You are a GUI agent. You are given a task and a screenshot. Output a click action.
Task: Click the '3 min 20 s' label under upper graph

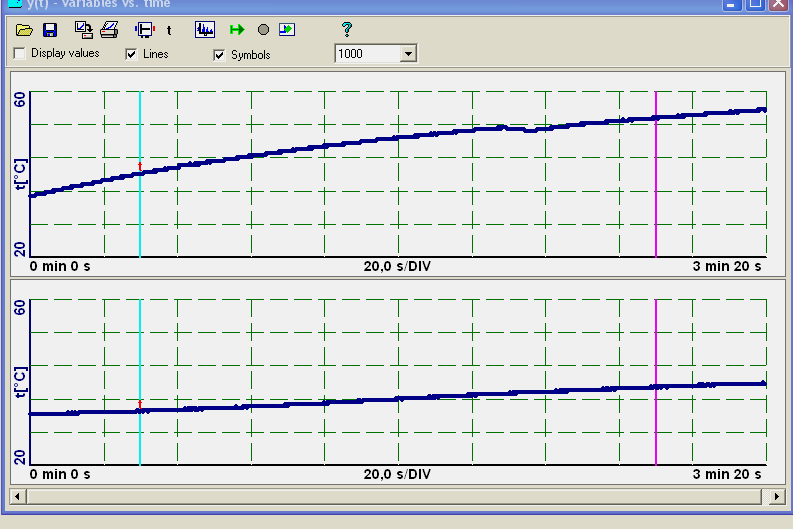pos(727,267)
